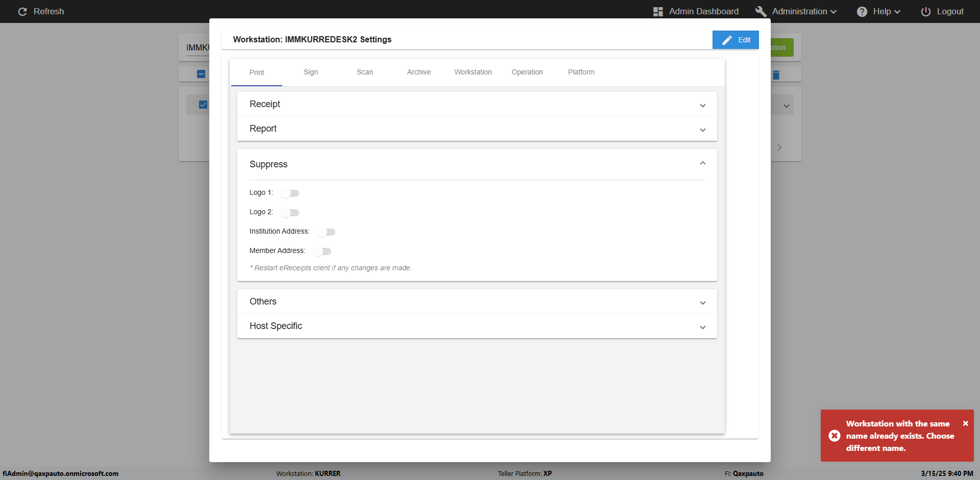Click the Administration wrench icon

(761, 11)
